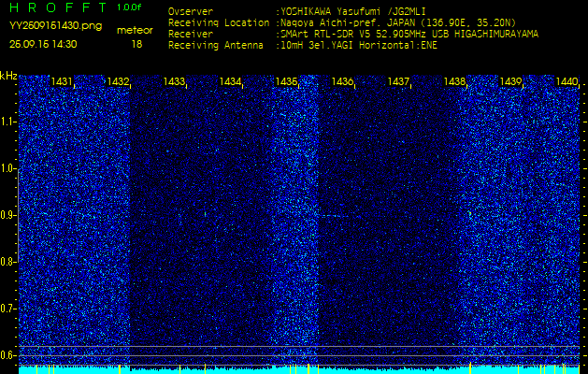Click the 'Receiving Location' label
The width and height of the screenshot is (588, 374).
pos(219,22)
